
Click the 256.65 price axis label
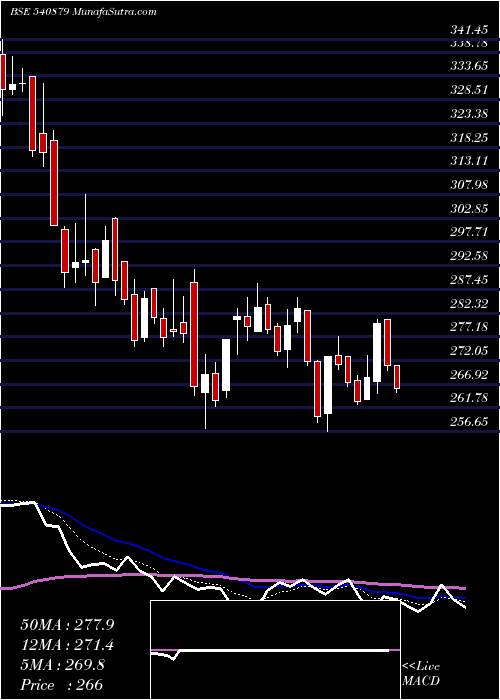tap(468, 422)
